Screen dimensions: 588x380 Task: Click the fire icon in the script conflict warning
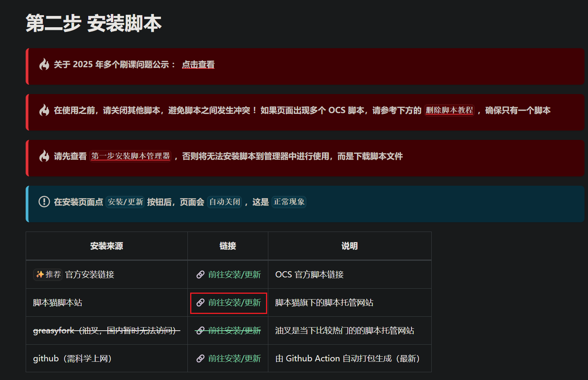(x=44, y=110)
